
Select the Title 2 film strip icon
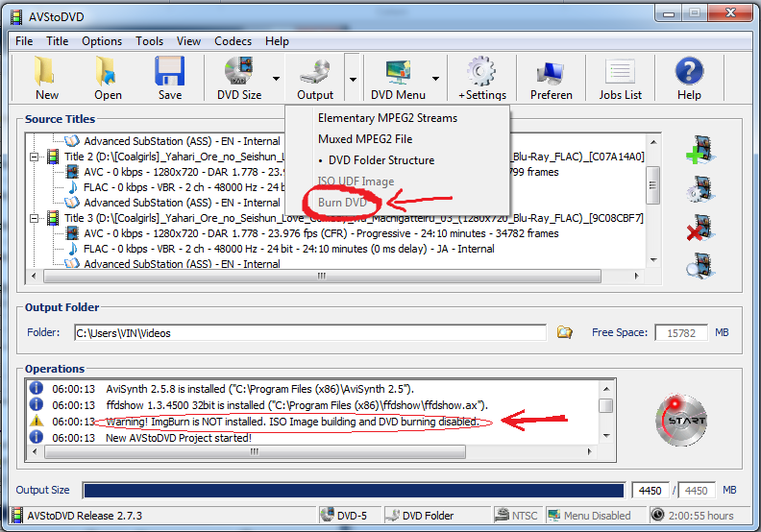pyautogui.click(x=53, y=157)
